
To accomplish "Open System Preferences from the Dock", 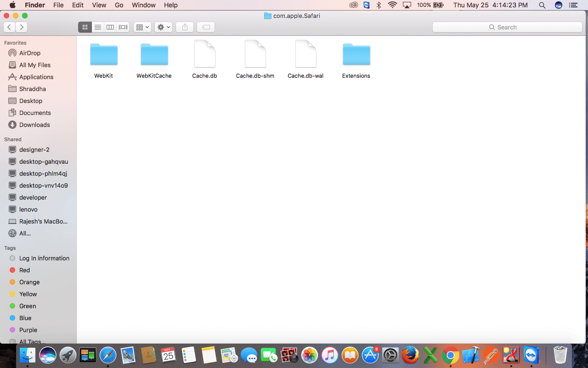I will coord(390,355).
